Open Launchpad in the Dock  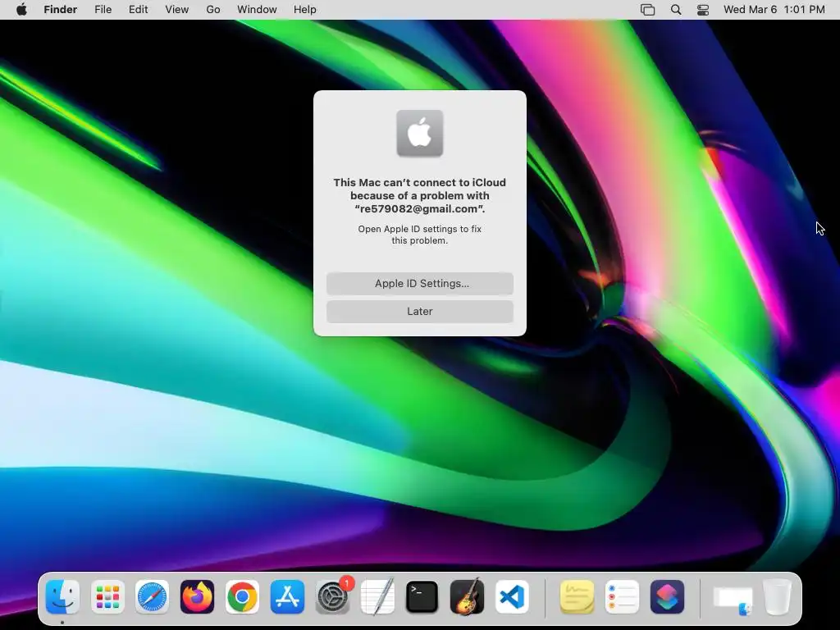tap(107, 596)
